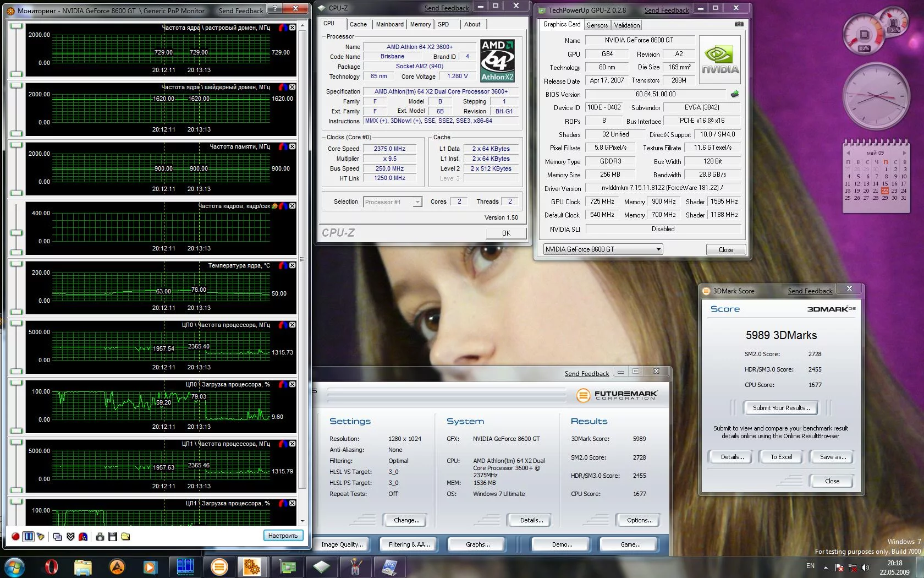Toggle the color icon on CPU0 load graph

point(283,384)
